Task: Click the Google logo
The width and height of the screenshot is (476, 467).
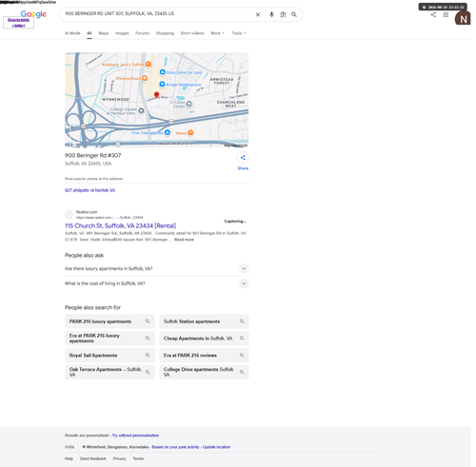Action: pos(33,14)
